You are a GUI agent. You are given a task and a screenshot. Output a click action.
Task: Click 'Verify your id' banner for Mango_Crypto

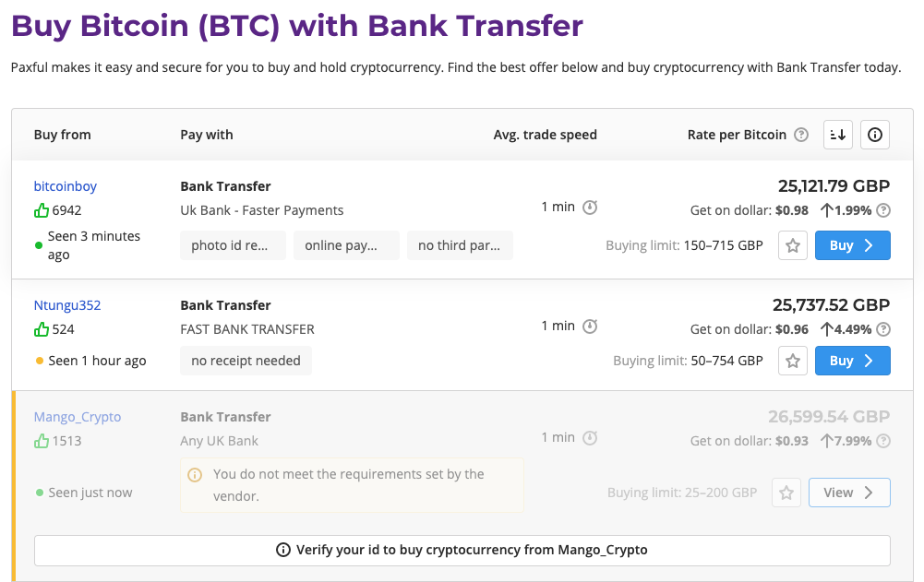[x=462, y=551]
